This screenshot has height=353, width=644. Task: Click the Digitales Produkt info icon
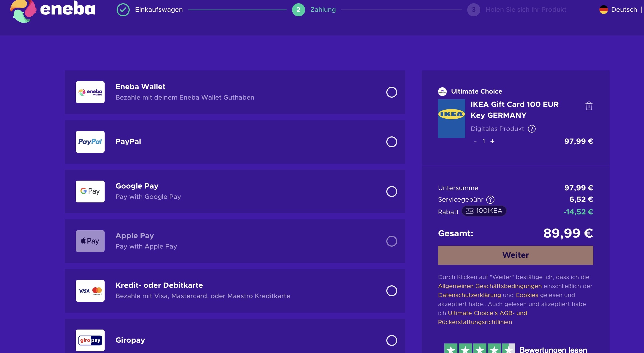pos(531,129)
